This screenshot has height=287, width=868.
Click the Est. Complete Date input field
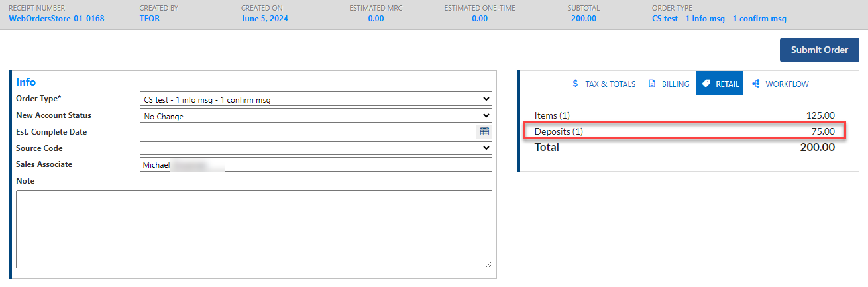point(308,132)
